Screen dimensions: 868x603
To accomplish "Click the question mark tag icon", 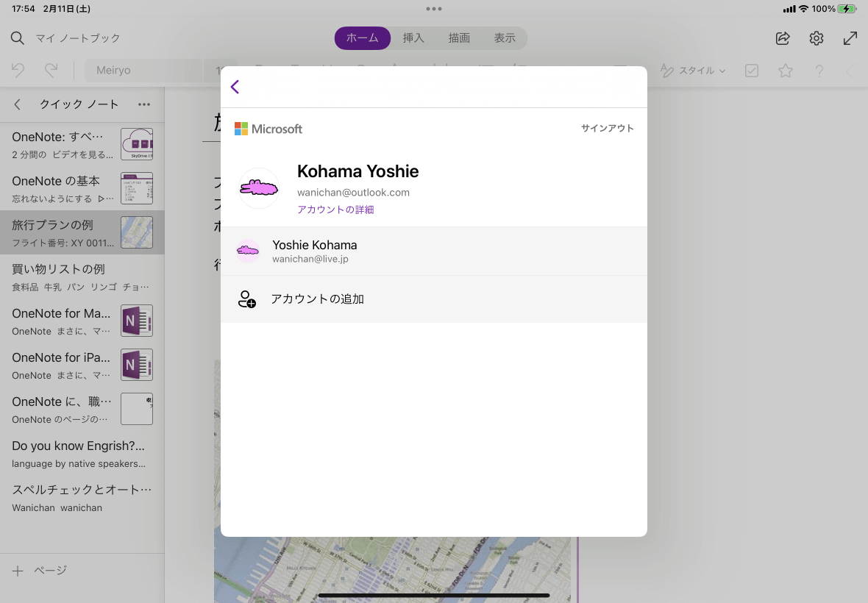I will [x=819, y=71].
